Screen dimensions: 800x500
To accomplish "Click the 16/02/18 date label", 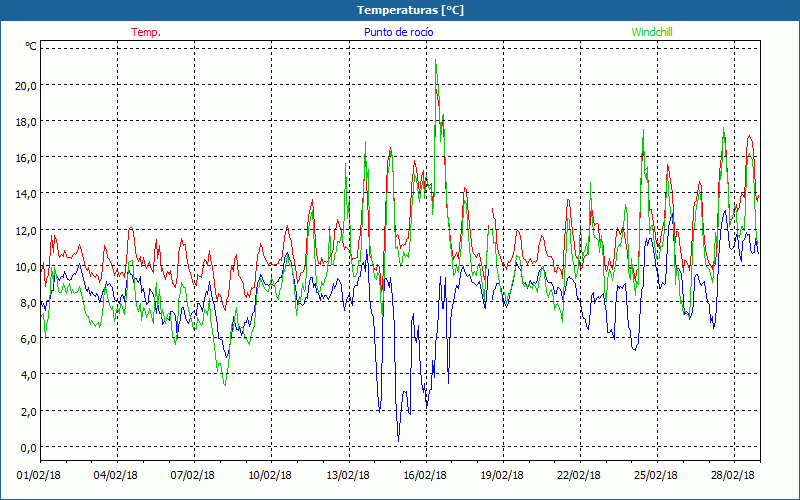I will coord(425,475).
